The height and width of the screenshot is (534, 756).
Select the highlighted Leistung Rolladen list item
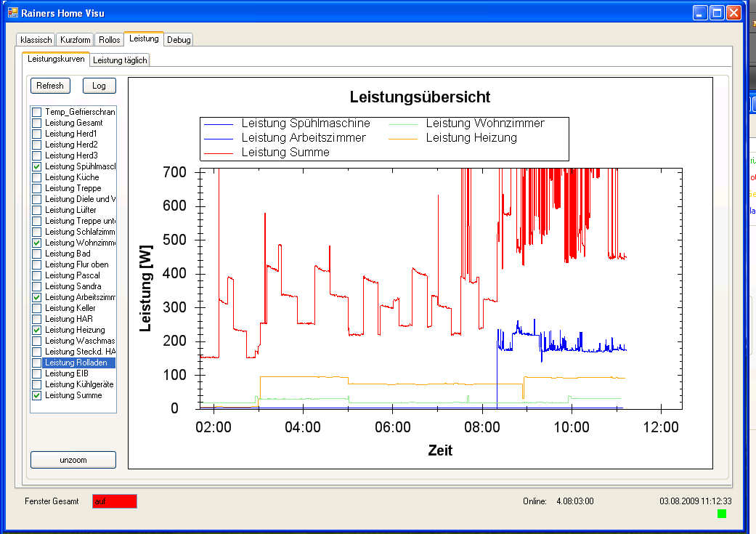tap(76, 363)
